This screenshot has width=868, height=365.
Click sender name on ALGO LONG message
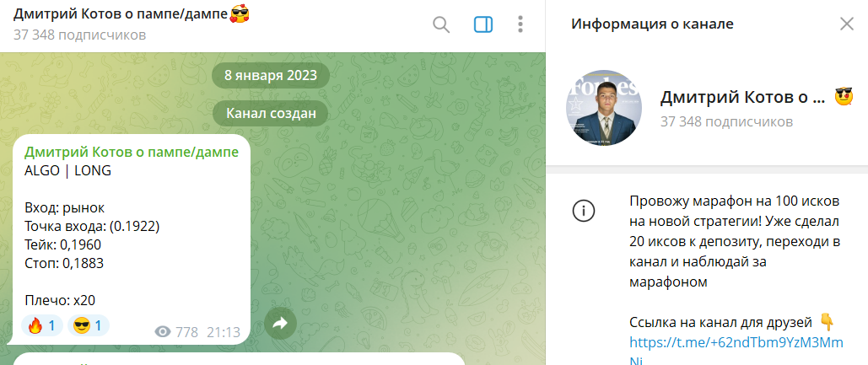click(132, 152)
